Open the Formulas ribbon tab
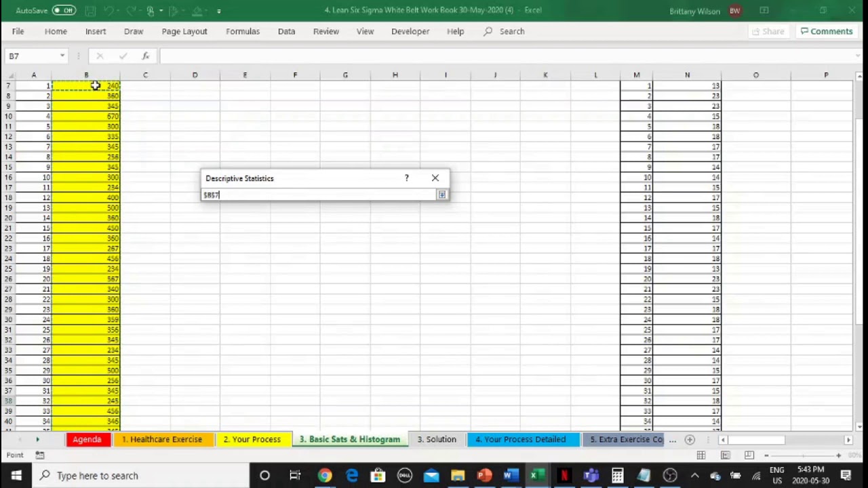868x488 pixels. coord(243,31)
